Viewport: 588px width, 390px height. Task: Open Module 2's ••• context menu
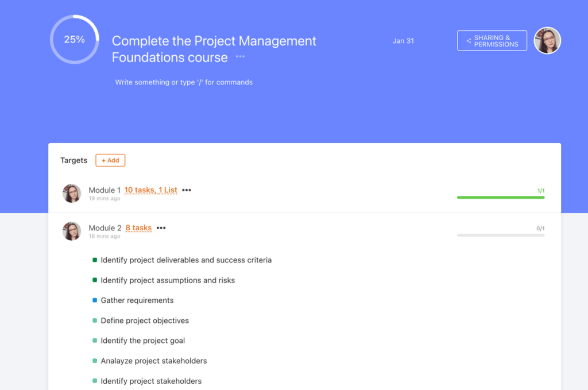(161, 227)
